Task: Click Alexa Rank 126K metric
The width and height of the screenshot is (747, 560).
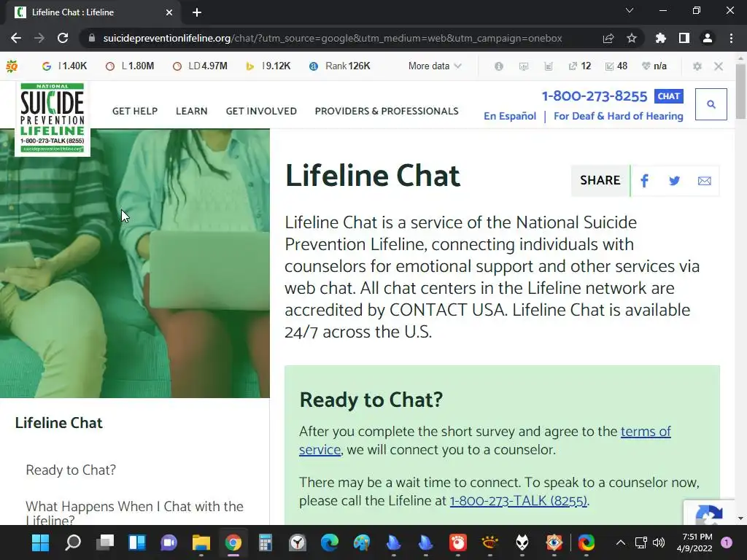Action: 340,66
